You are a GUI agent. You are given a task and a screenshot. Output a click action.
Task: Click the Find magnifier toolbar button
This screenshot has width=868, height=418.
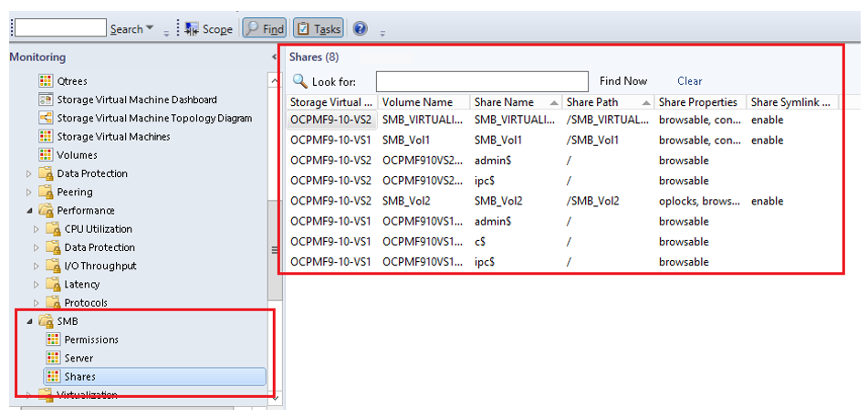(265, 29)
